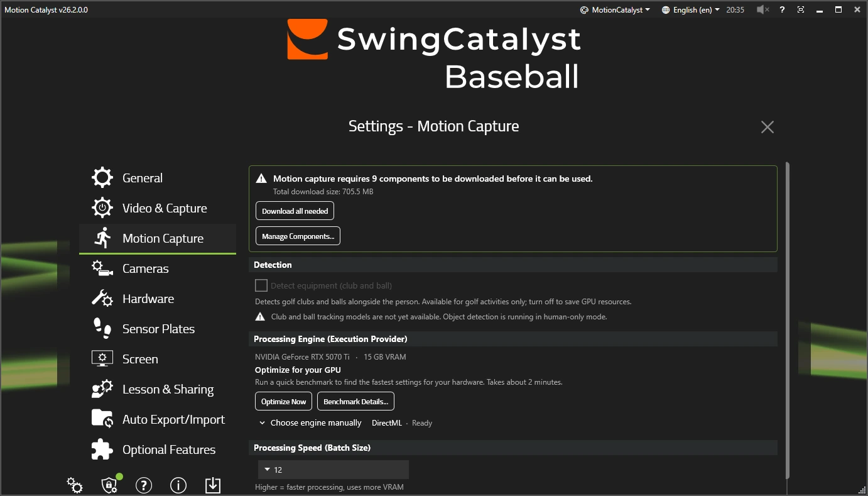Click Manage Components button

298,236
